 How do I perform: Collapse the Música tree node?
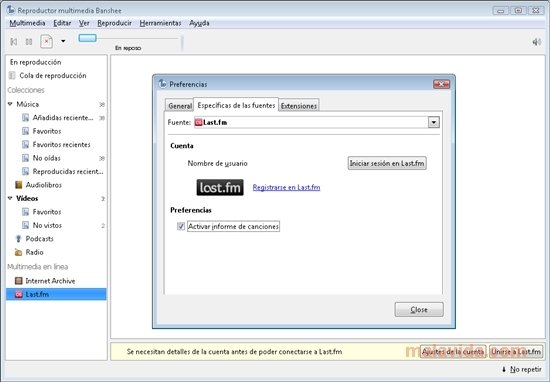(10, 104)
